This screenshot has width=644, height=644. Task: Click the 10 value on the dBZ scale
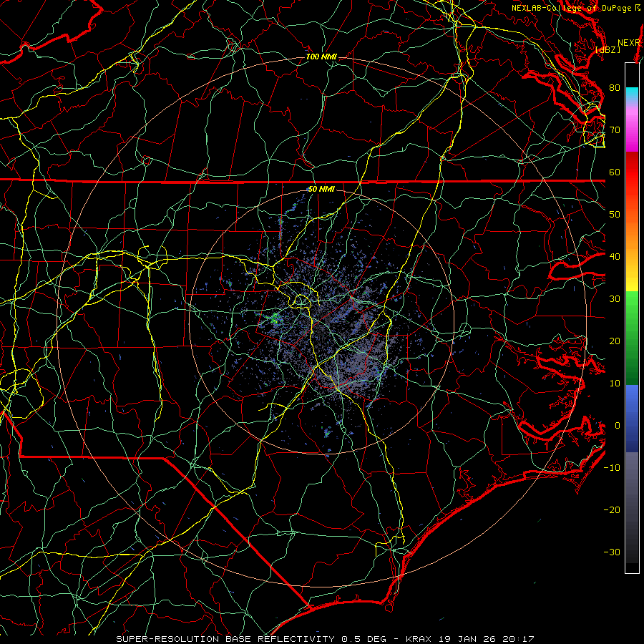click(x=615, y=384)
